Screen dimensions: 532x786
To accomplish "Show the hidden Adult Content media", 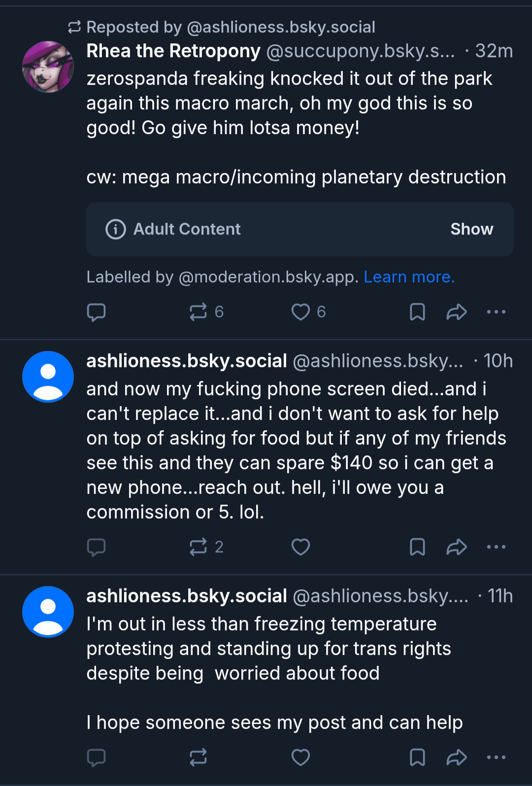I will 471,229.
